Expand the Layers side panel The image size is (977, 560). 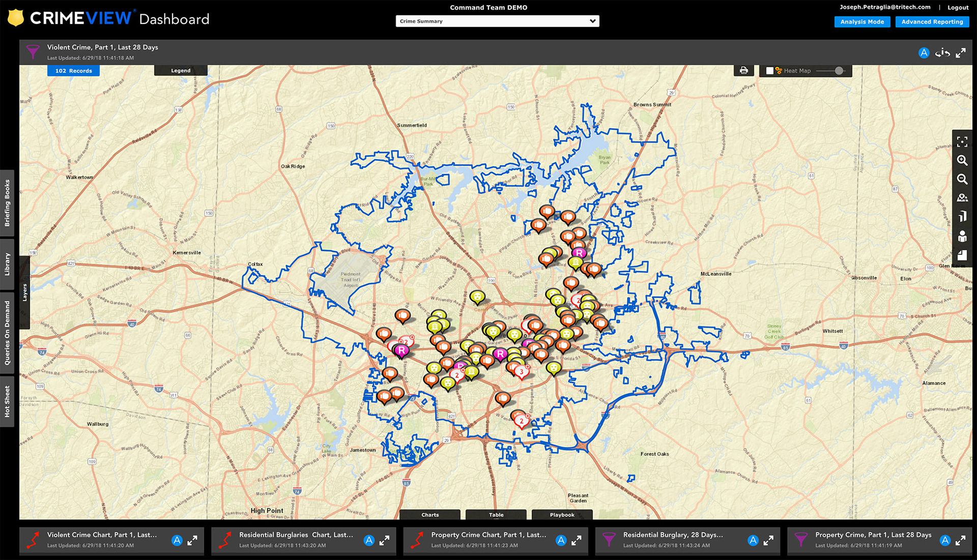coord(24,292)
